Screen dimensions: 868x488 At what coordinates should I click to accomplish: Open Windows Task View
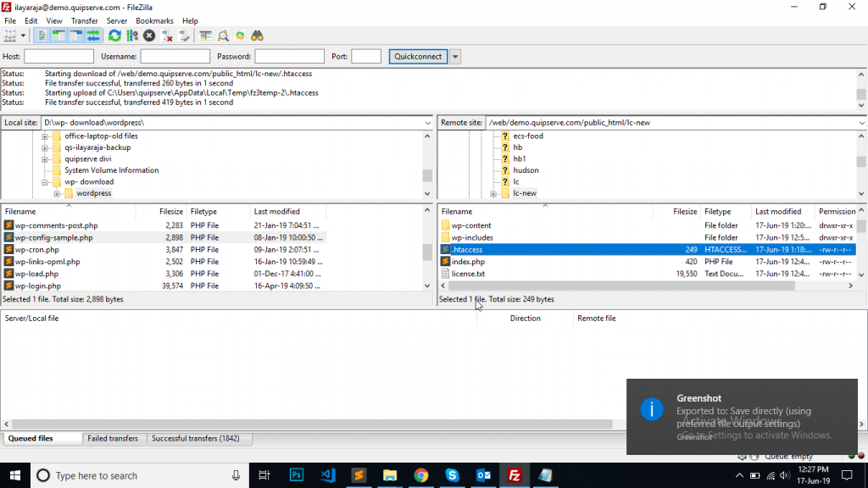coord(264,475)
